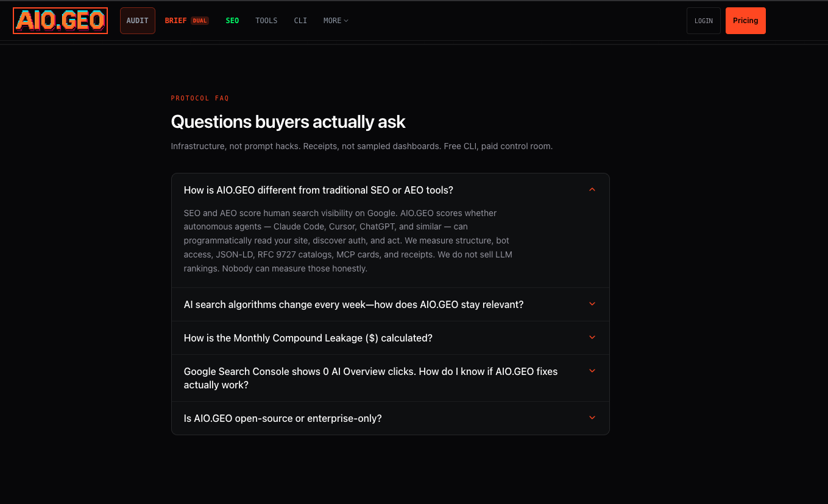Expand 'AI search algorithms change every week' question

click(x=391, y=304)
